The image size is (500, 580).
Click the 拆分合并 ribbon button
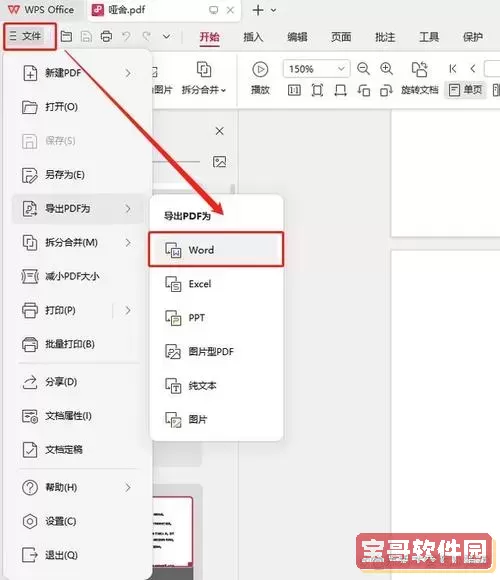tap(203, 78)
